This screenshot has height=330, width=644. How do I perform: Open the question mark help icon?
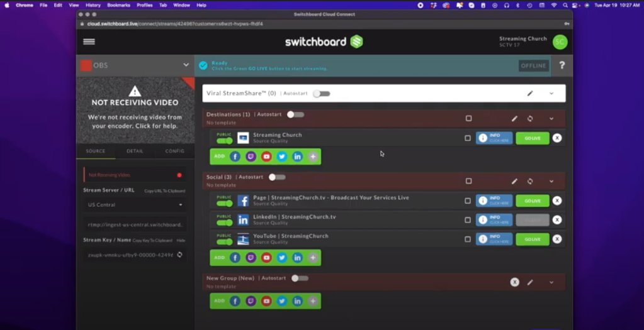click(562, 65)
